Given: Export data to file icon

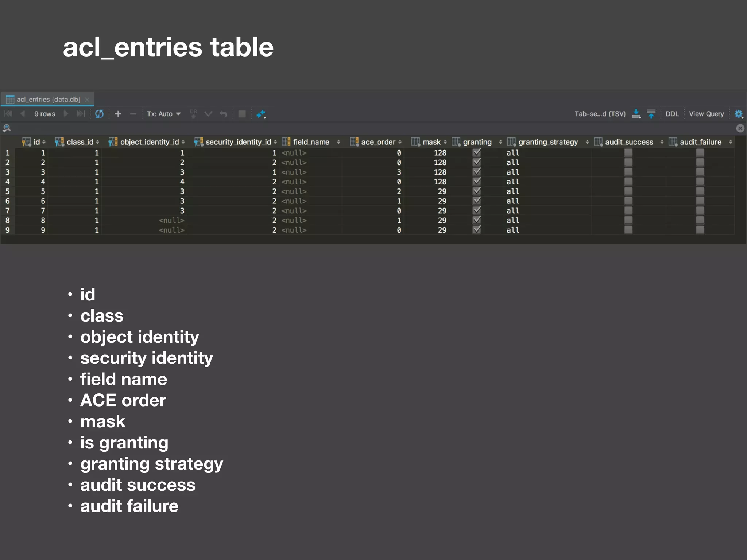Looking at the screenshot, I should tap(636, 114).
